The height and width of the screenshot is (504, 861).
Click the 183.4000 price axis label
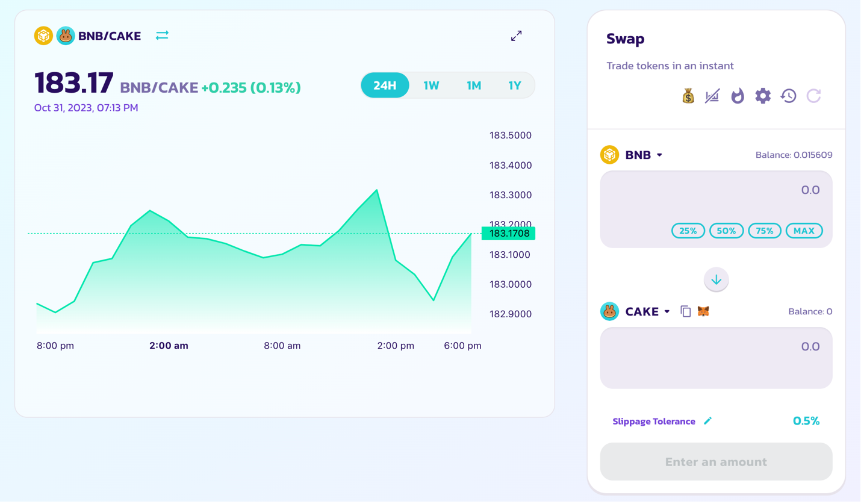tap(511, 165)
